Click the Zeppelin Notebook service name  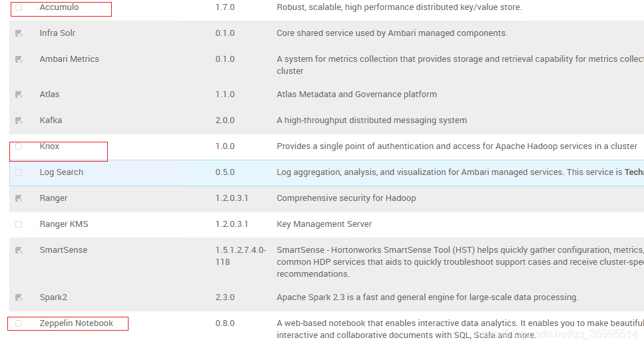[77, 323]
